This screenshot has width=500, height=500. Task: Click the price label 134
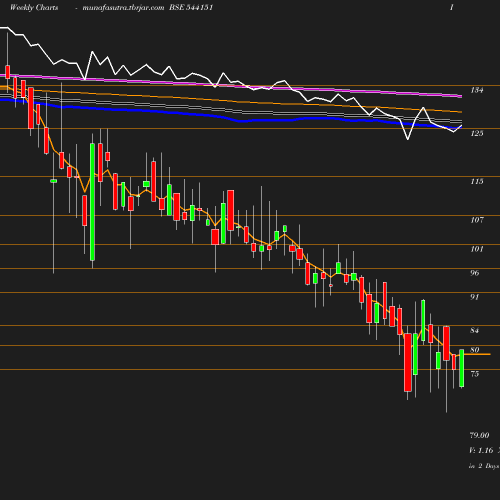click(x=477, y=90)
